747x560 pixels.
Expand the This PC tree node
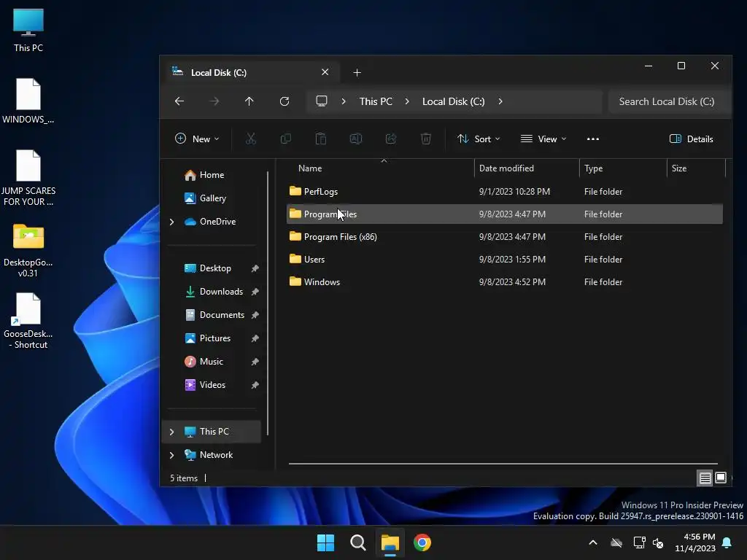[x=172, y=432]
